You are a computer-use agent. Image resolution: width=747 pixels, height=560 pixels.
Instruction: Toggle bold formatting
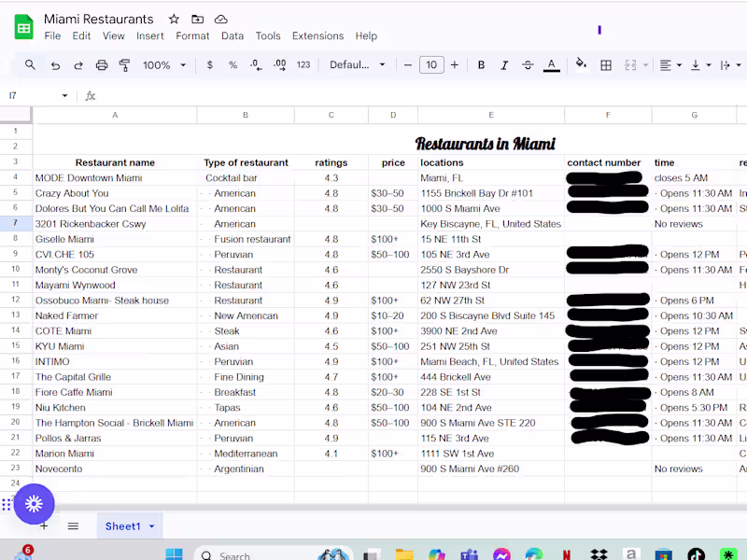coord(481,65)
